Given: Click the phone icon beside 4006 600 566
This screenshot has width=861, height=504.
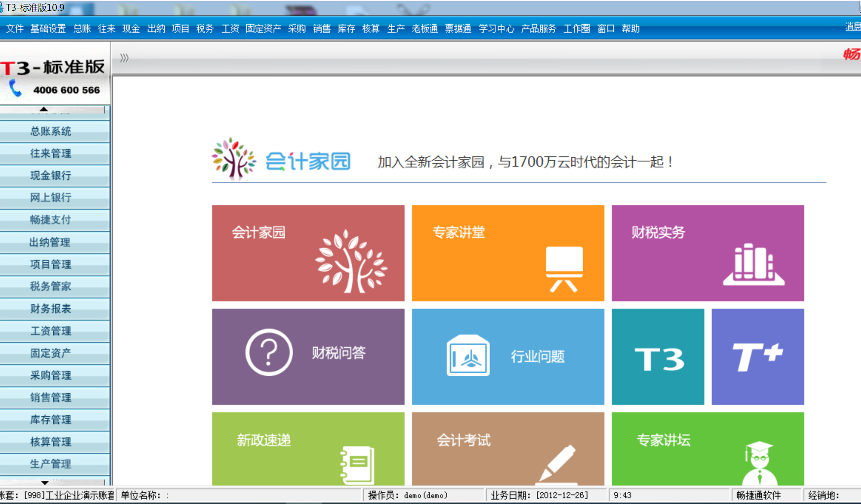Looking at the screenshot, I should [x=16, y=88].
